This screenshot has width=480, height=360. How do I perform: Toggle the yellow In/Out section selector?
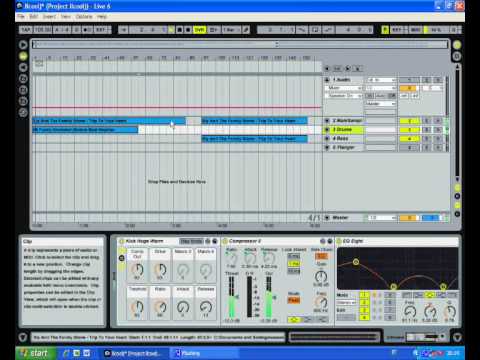coord(457,188)
